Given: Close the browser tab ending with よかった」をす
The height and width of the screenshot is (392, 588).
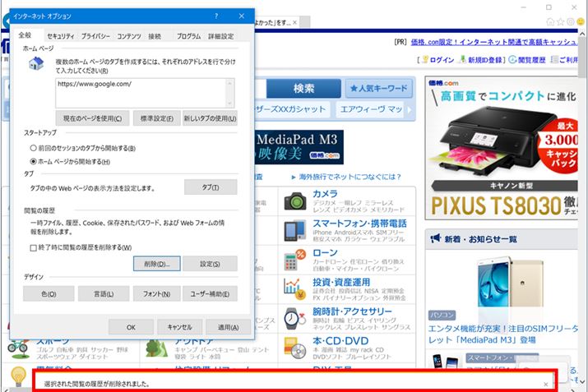Looking at the screenshot, I should [x=294, y=22].
